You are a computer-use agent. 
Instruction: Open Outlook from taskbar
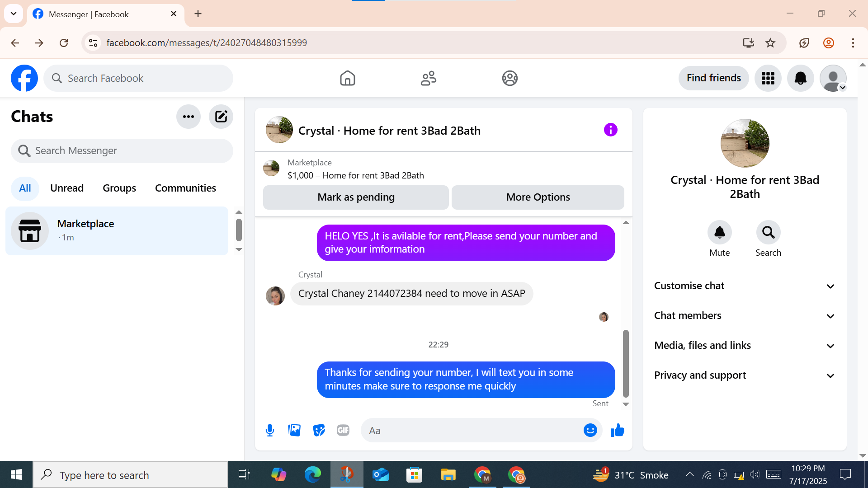380,474
